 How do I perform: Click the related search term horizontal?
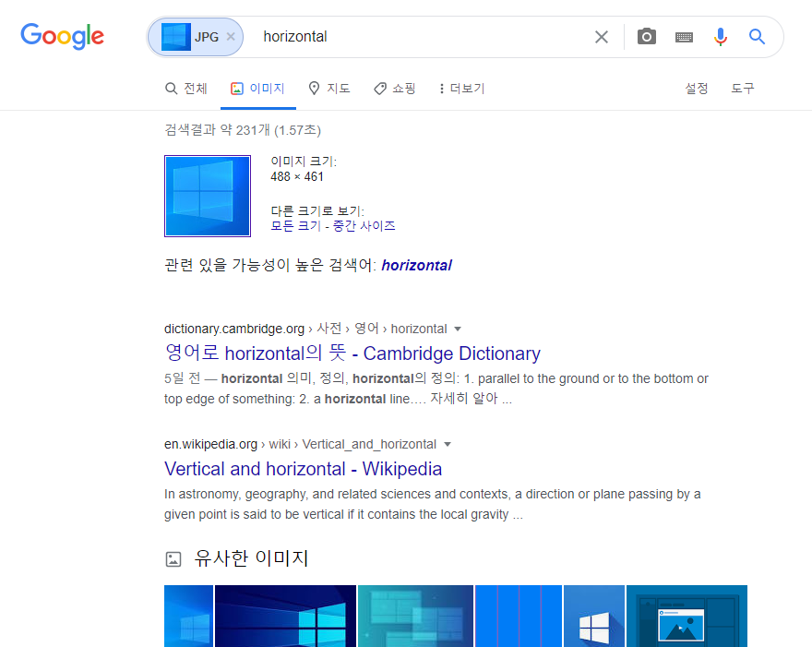[x=417, y=265]
